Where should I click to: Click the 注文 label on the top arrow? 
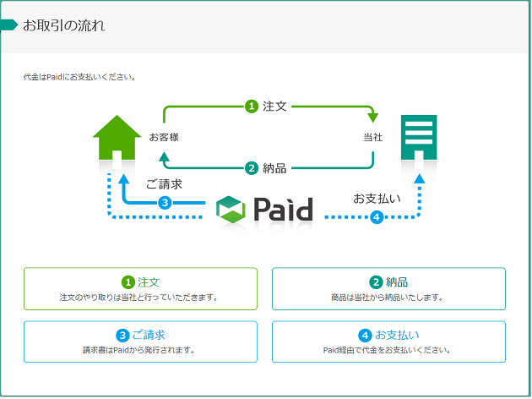click(274, 107)
